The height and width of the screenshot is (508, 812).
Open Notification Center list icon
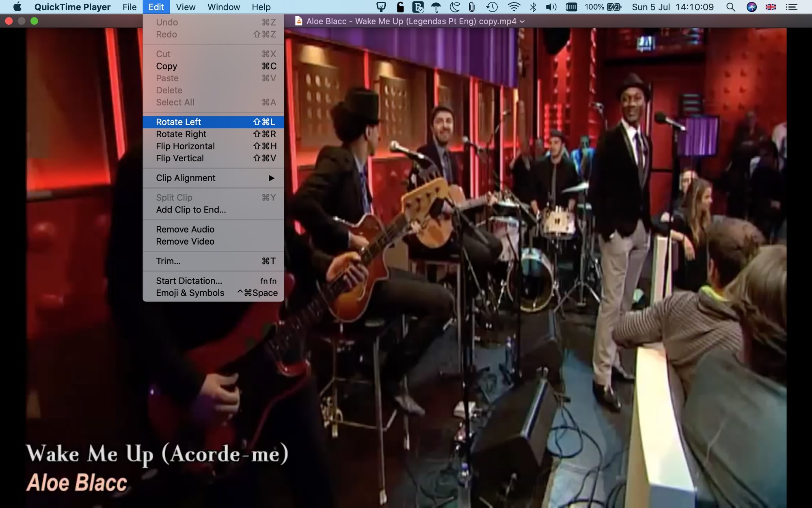[x=791, y=7]
